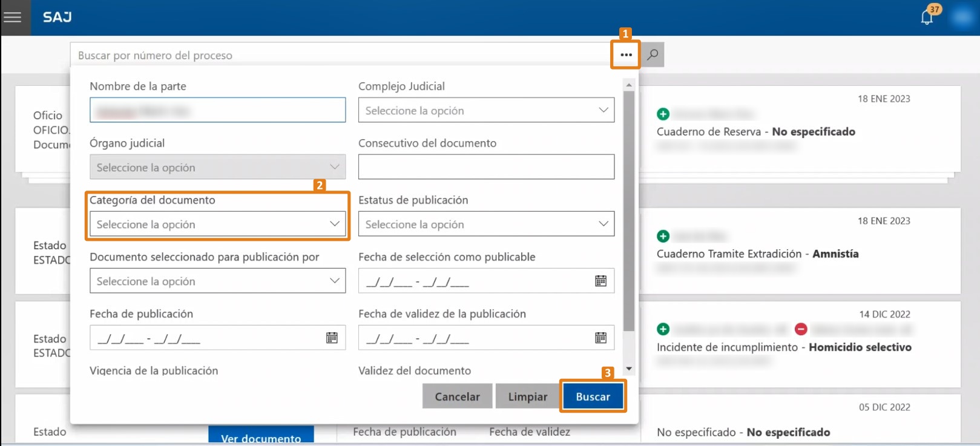Image resolution: width=980 pixels, height=446 pixels.
Task: Click the Limpiar button
Action: [527, 397]
